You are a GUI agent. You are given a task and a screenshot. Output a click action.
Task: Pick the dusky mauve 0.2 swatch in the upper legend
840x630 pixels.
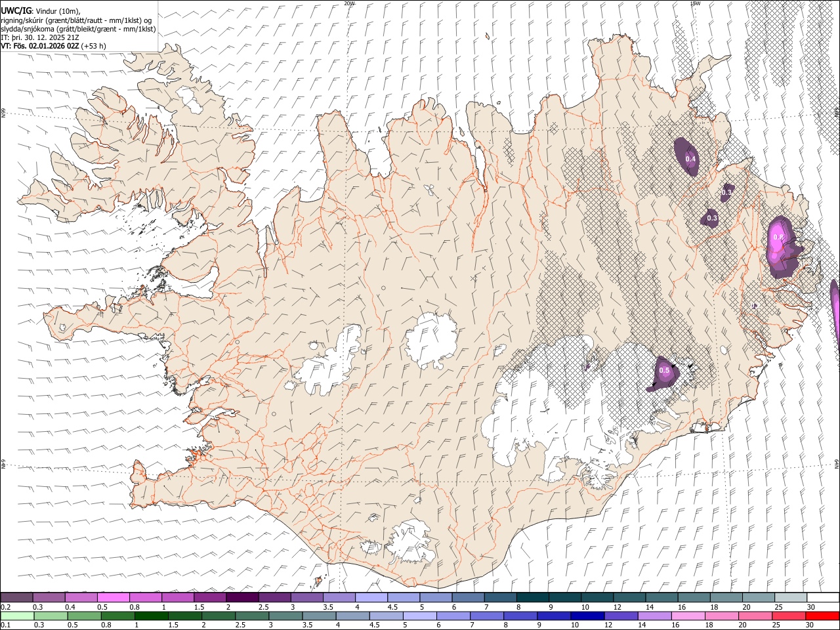(x=16, y=597)
